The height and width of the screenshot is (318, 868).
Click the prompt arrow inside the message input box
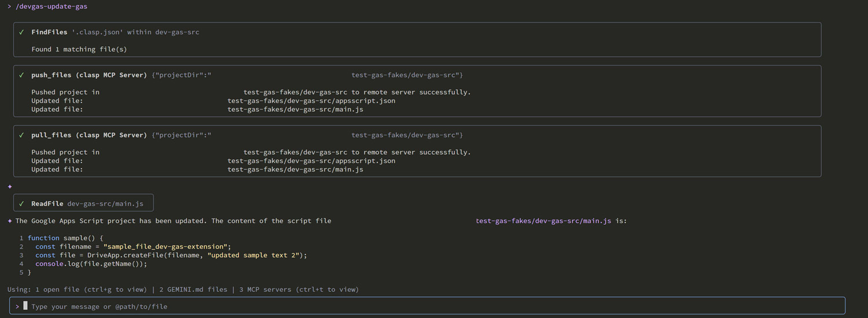tap(17, 306)
